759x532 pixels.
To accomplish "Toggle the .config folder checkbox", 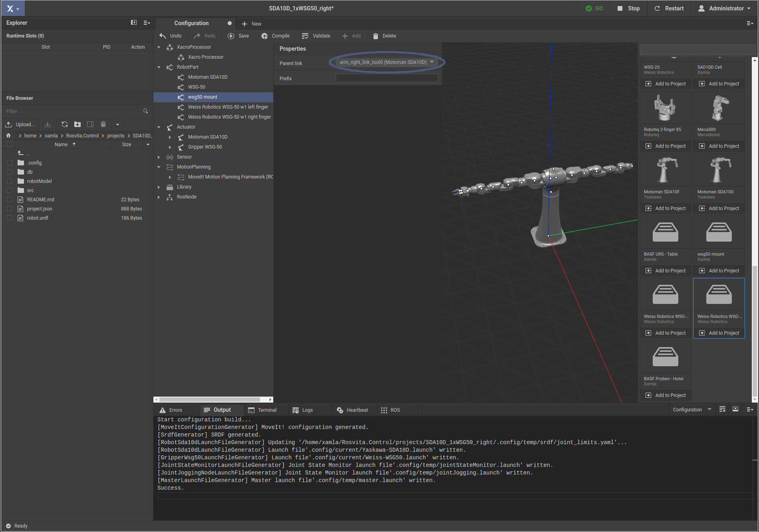I will coord(10,163).
